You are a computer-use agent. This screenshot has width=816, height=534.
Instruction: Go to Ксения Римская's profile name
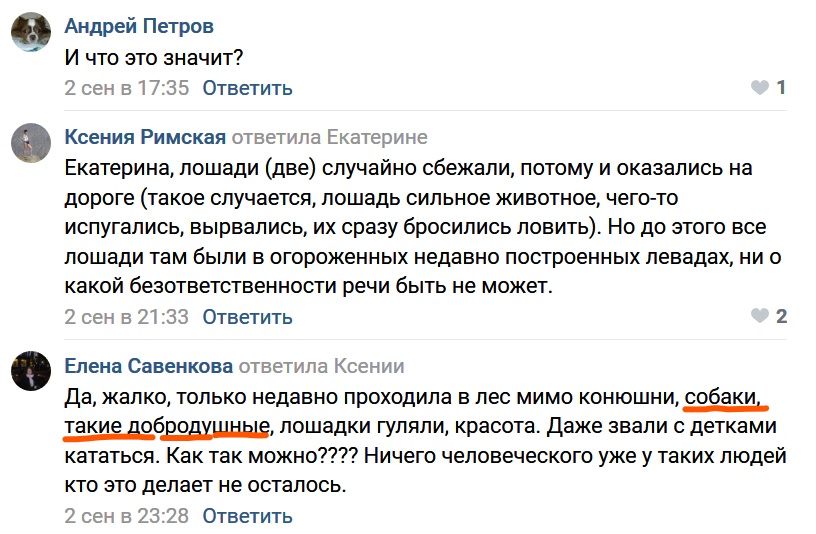145,137
